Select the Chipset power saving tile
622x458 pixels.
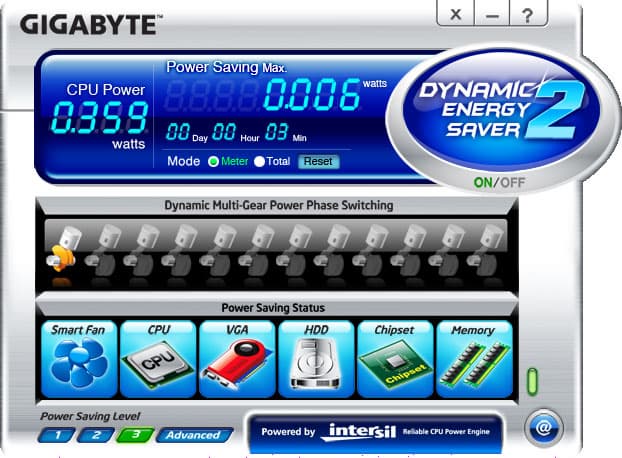click(x=395, y=359)
